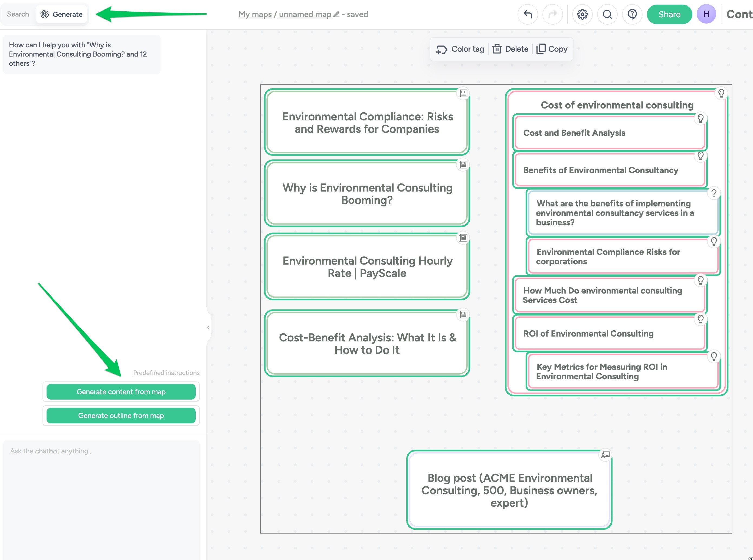Click lightbulb icon on How Much Do Services Cost

coord(700,280)
